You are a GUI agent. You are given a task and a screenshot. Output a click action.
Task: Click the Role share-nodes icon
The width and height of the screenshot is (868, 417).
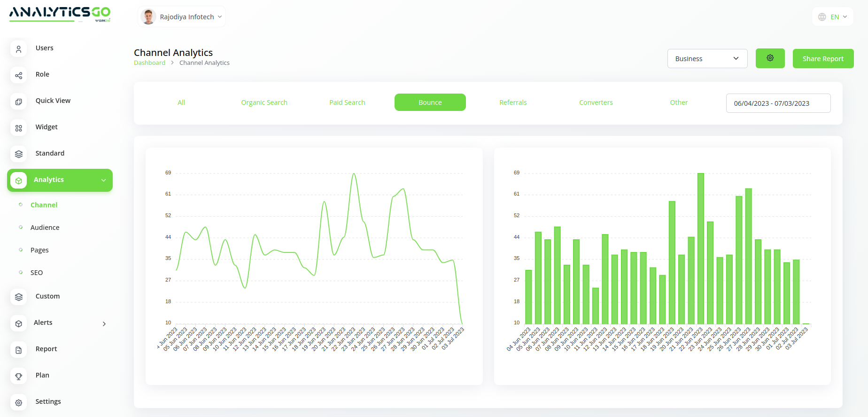[x=19, y=75]
